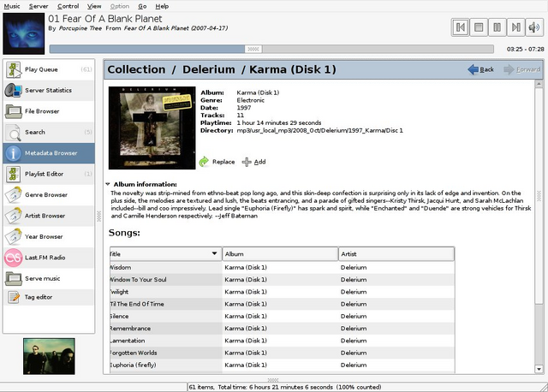Viewport: 548px width, 392px height.
Task: Click the 03:25 - 07:28 time display
Action: pyautogui.click(x=525, y=50)
